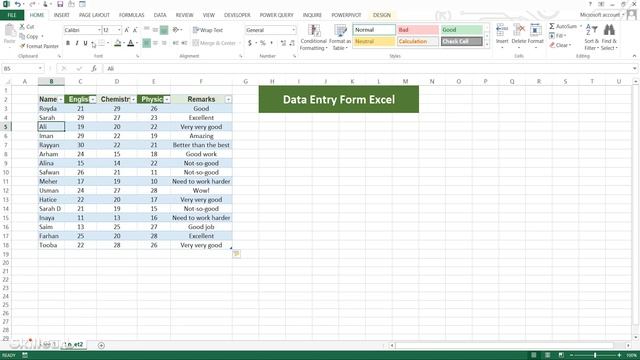Toggle Bold formatting
The width and height of the screenshot is (640, 360).
click(68, 43)
